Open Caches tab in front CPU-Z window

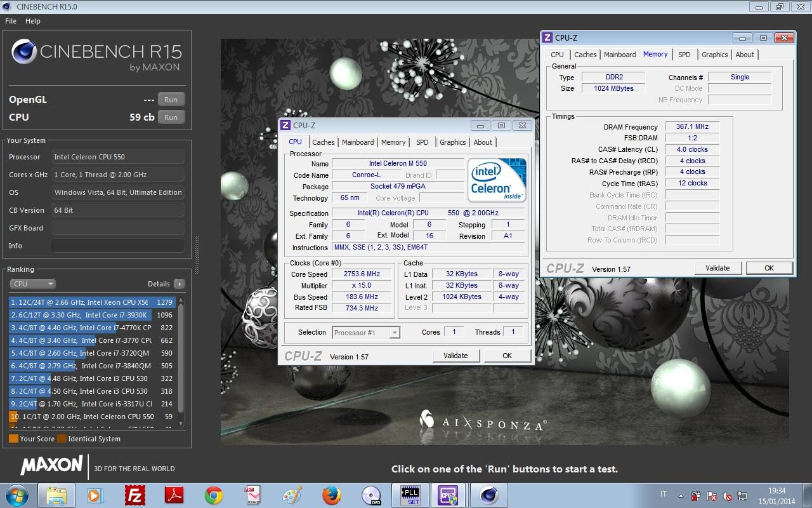coord(324,142)
